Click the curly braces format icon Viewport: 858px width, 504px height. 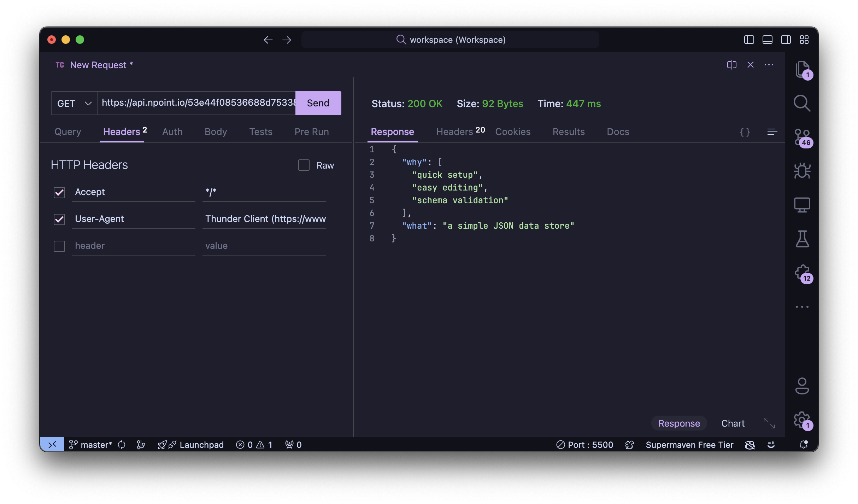745,132
